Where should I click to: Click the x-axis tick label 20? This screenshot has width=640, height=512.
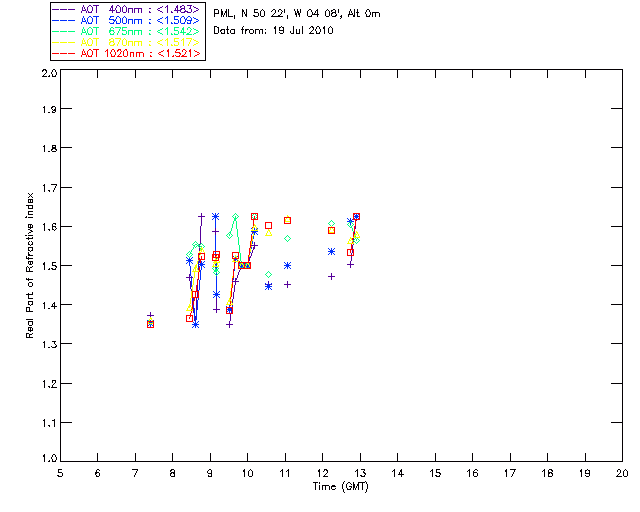[622, 474]
